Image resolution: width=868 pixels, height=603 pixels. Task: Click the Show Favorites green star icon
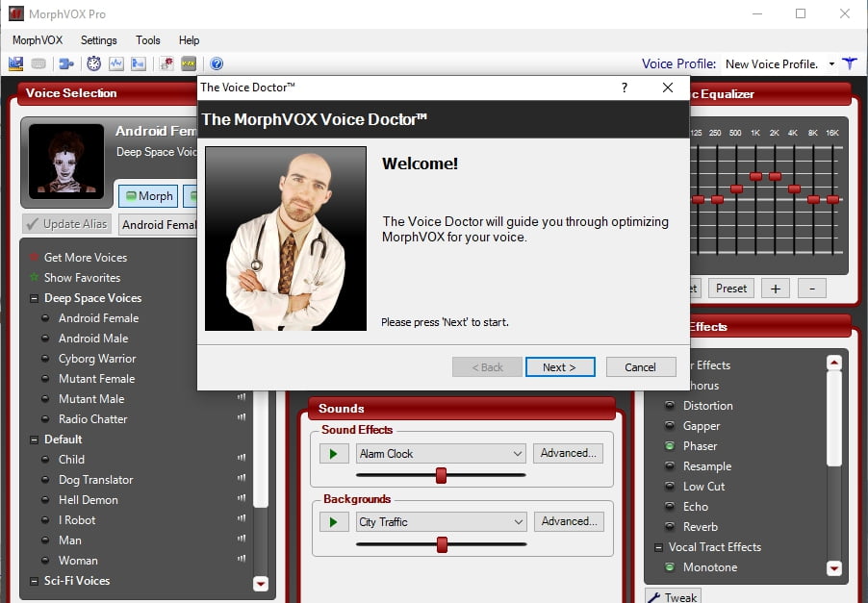click(34, 277)
